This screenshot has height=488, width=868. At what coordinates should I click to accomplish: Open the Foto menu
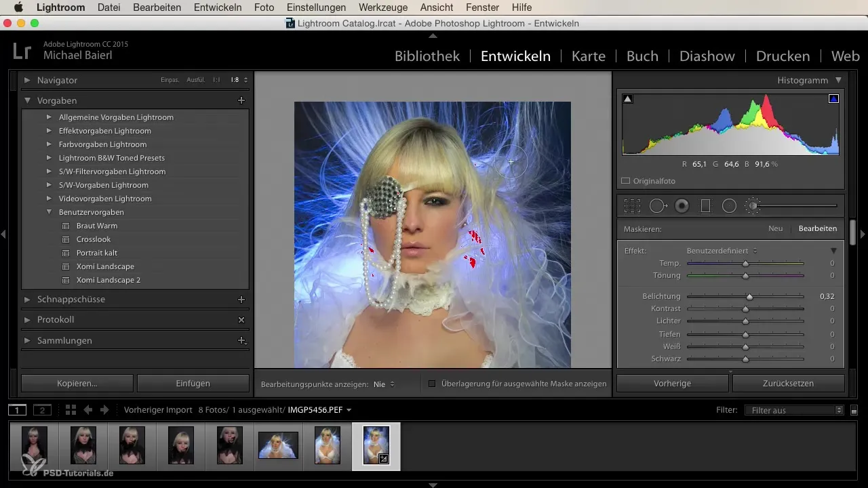click(264, 7)
